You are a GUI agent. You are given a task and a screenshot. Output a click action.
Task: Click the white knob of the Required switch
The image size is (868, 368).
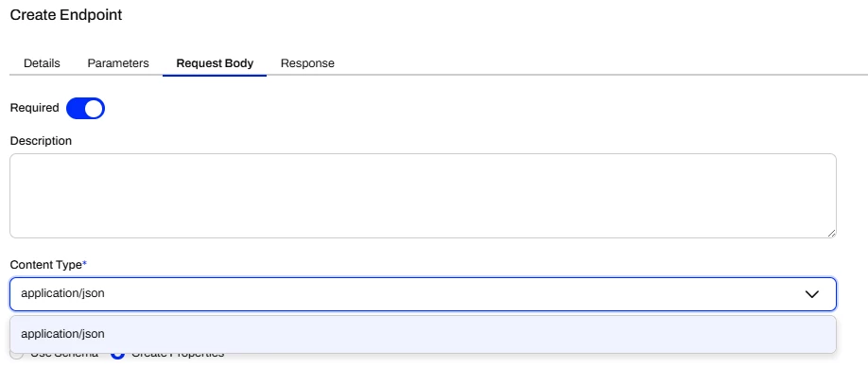(x=95, y=108)
